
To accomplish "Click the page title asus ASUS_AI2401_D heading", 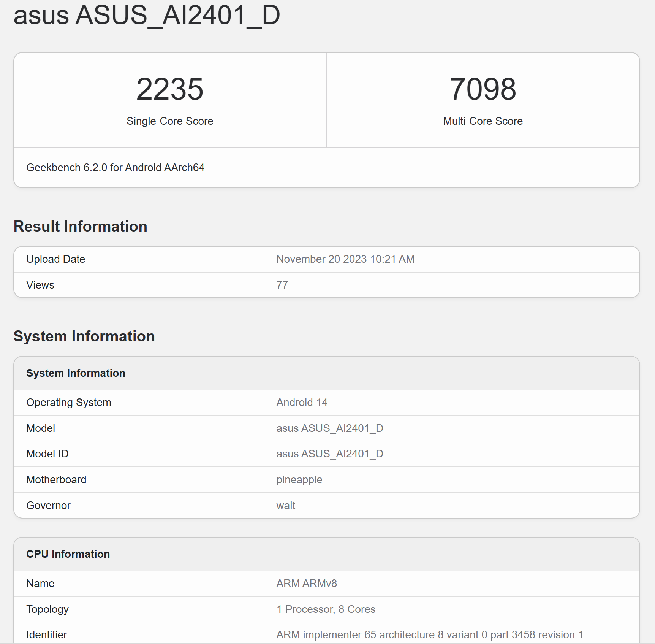I will pyautogui.click(x=147, y=15).
